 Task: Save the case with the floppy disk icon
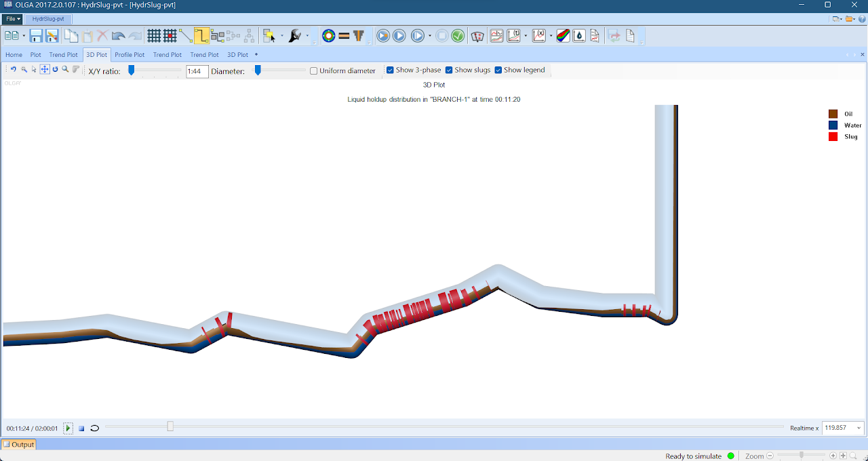click(36, 36)
